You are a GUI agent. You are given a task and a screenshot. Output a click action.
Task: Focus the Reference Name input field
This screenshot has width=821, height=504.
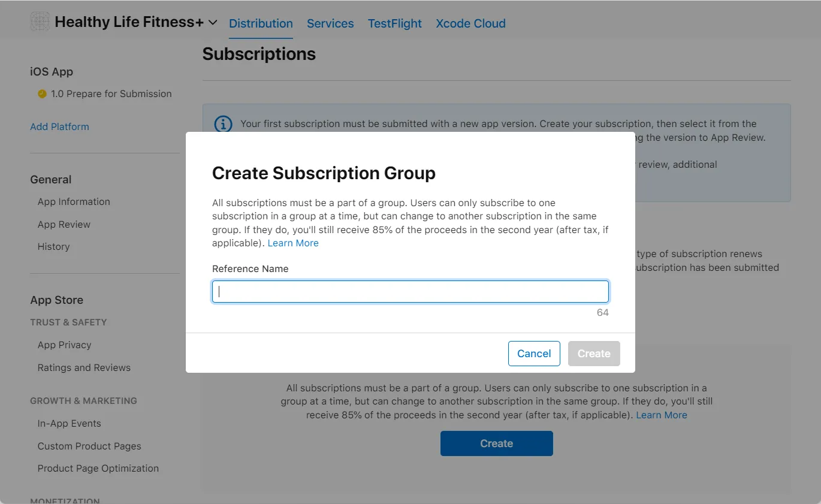tap(410, 292)
